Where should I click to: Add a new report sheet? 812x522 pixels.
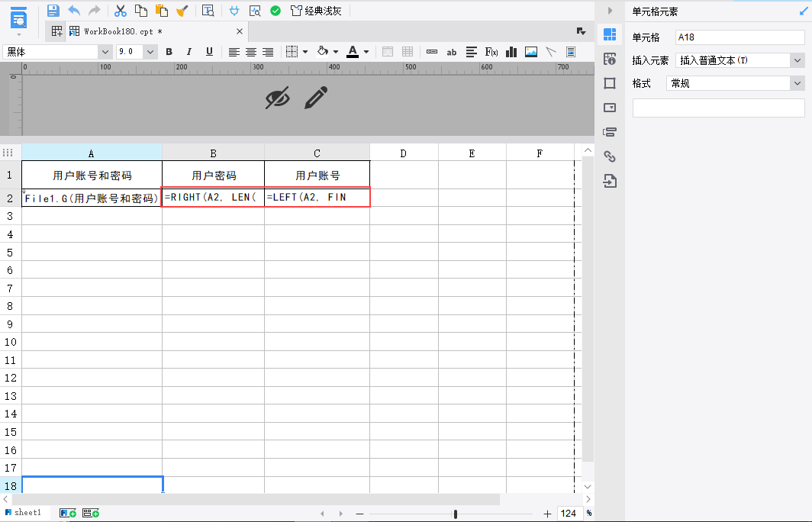point(68,513)
